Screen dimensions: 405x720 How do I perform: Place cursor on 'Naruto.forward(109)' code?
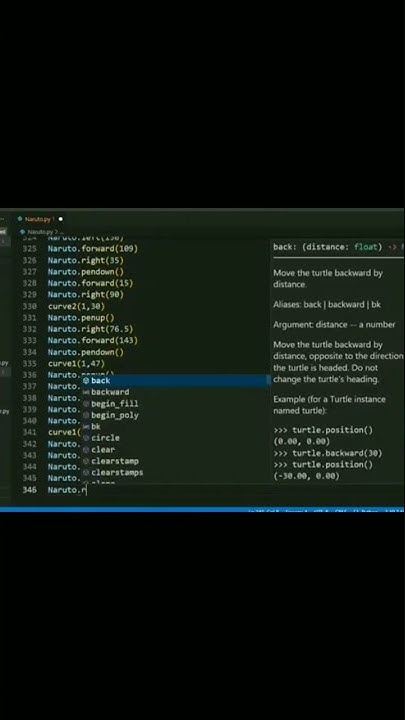pyautogui.click(x=93, y=249)
